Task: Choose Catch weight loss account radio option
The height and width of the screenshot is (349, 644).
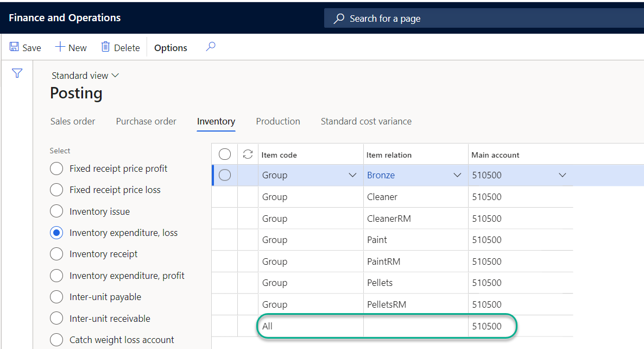Action: point(56,340)
